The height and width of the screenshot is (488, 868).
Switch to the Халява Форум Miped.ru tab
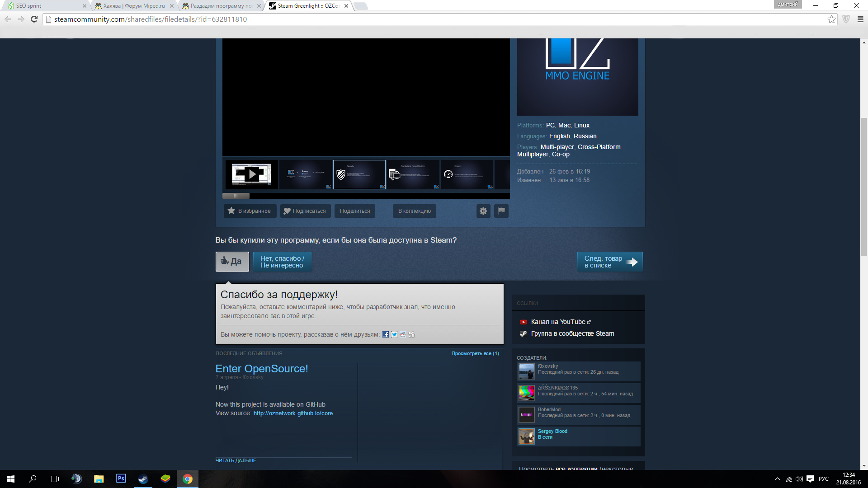pos(134,6)
